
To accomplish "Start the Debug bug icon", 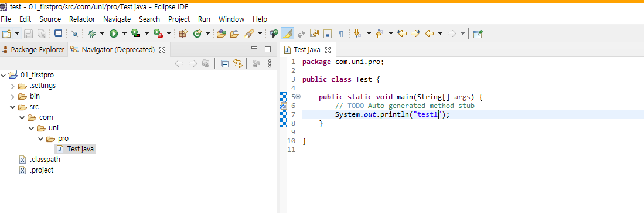I will [92, 33].
